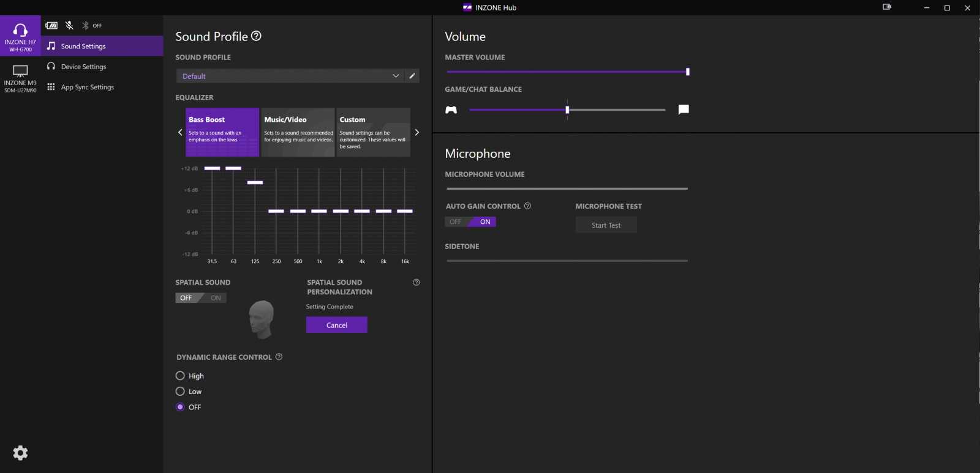Open the settings gear
This screenshot has height=473, width=980.
tap(20, 453)
